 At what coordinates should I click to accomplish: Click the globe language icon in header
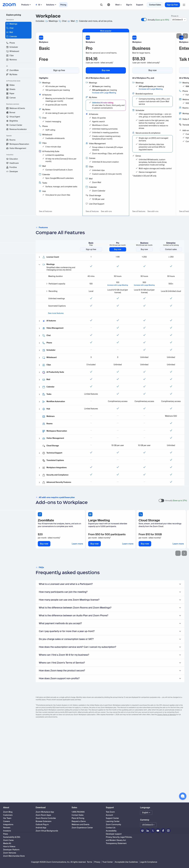109,5
